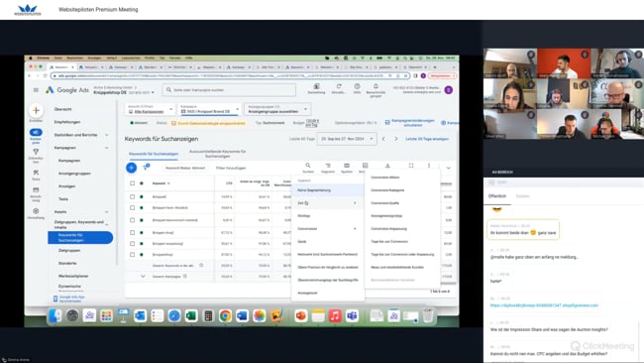Collapse the table toolbar chevron

click(x=449, y=168)
